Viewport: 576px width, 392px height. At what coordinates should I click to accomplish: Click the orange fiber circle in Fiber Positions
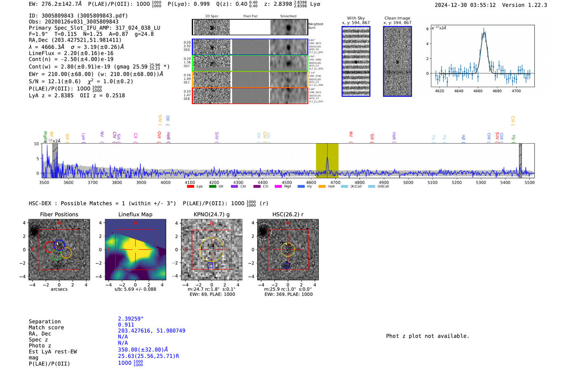(67, 253)
